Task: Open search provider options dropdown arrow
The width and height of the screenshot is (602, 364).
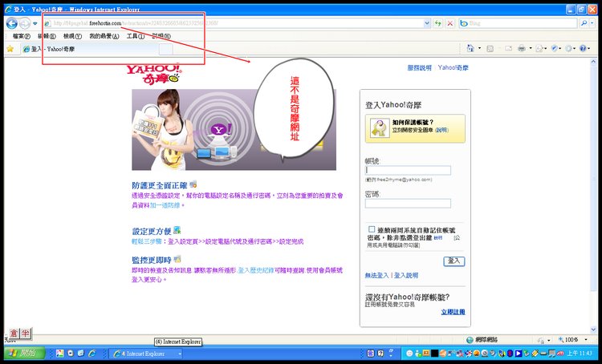Action: click(592, 23)
